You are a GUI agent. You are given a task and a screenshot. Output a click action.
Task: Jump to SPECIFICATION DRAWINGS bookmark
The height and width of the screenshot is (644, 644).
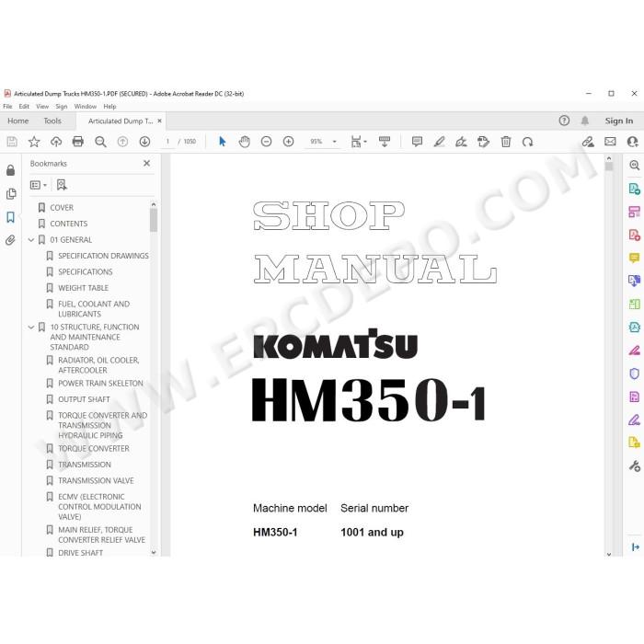(103, 256)
